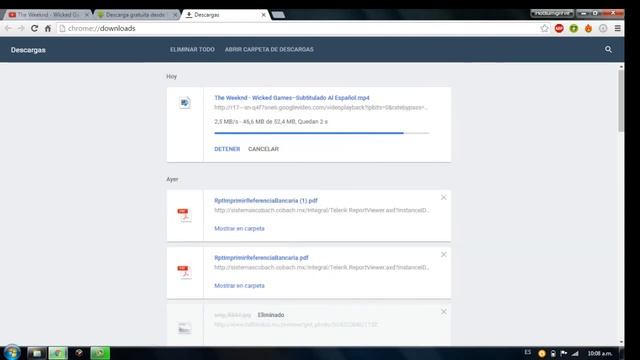Reload the downloads page
Image resolution: width=640 pixels, height=360 pixels.
pyautogui.click(x=35, y=29)
